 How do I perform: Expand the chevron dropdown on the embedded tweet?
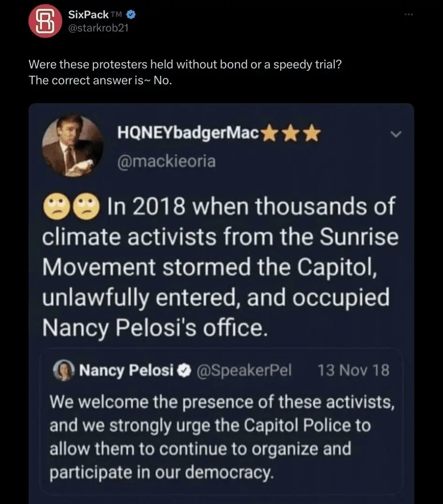(396, 134)
